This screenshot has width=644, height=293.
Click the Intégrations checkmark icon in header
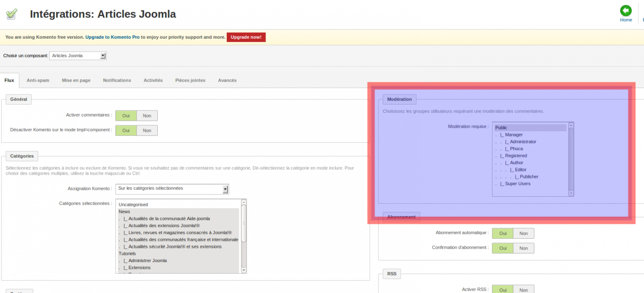11,14
